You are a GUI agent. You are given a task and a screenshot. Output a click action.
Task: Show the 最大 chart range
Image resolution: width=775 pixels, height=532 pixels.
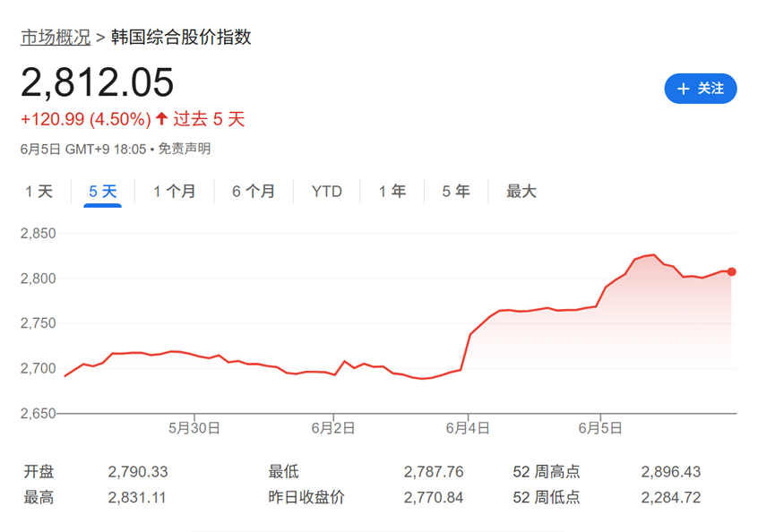point(521,191)
